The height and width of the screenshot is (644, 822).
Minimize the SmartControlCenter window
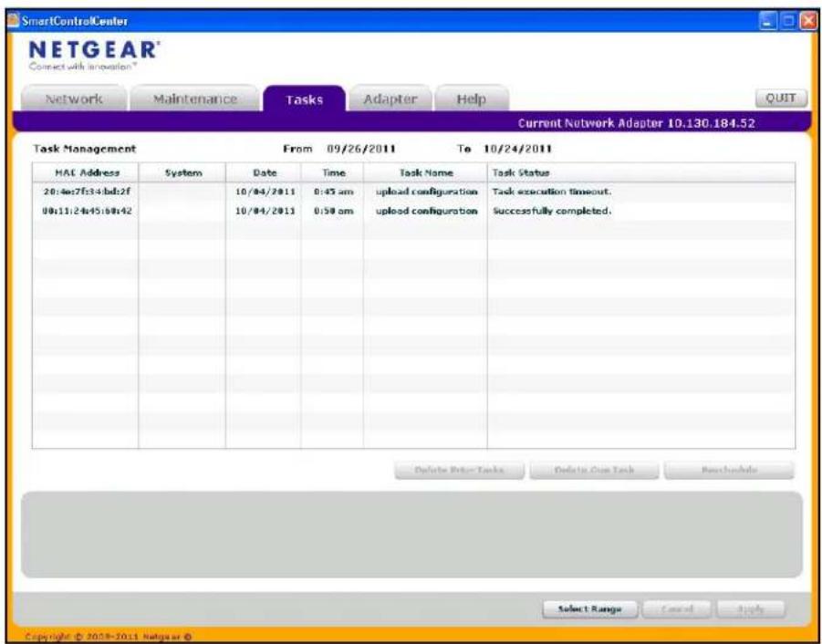767,21
